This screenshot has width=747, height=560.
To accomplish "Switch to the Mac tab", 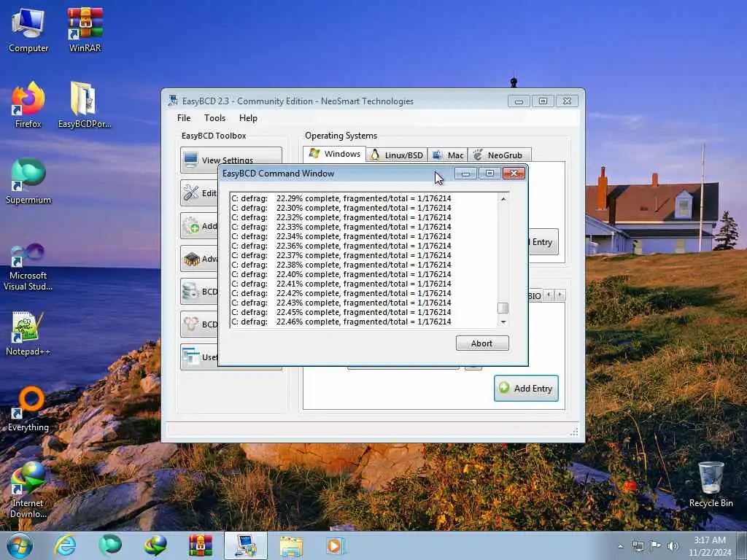I will coord(448,155).
